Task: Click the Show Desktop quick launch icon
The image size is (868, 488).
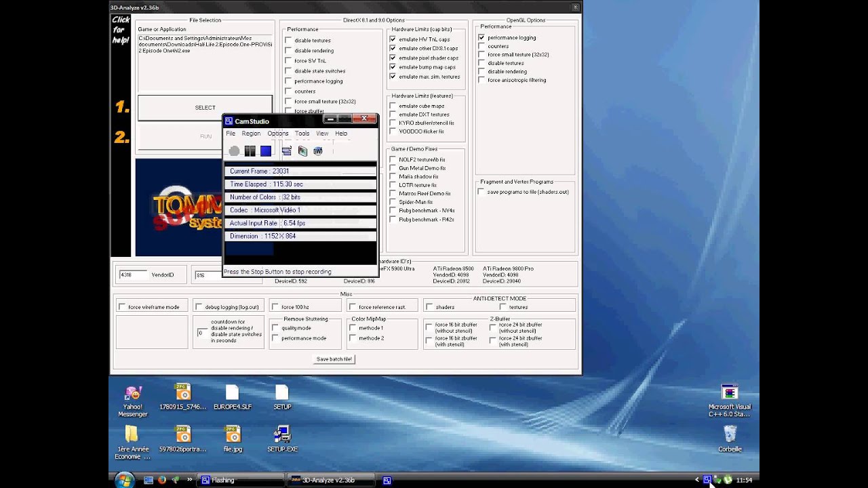Action: 149,480
